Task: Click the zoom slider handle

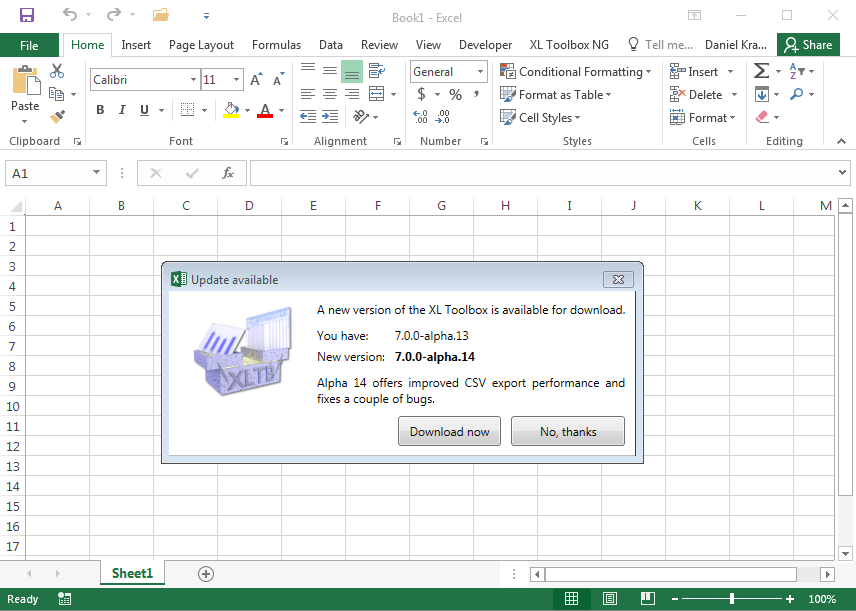Action: tap(732, 599)
